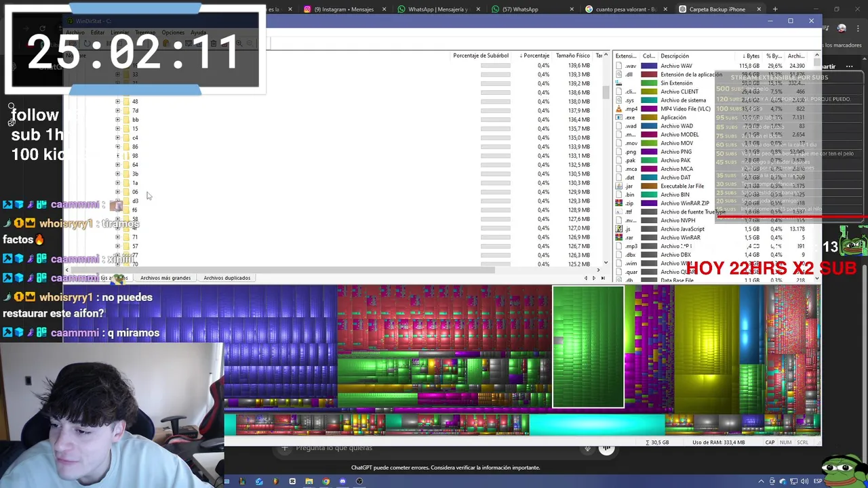Expand folder 48 in the tree
This screenshot has width=868, height=488.
(117, 102)
